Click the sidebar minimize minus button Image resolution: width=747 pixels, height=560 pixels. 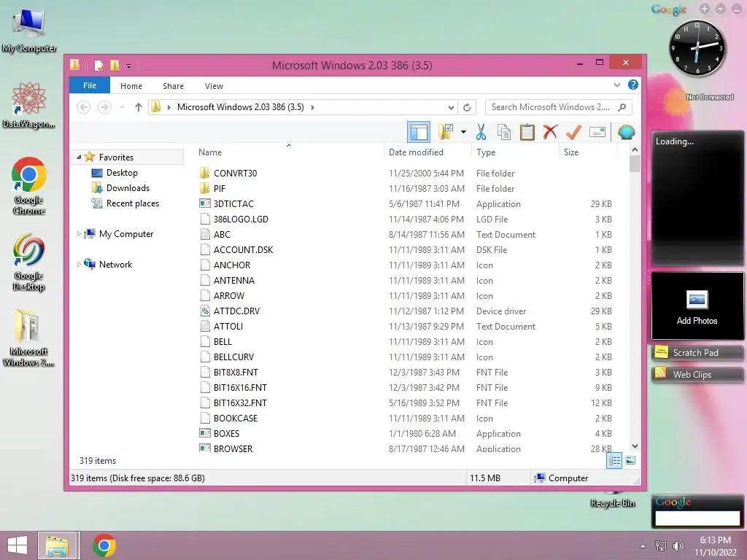click(736, 9)
